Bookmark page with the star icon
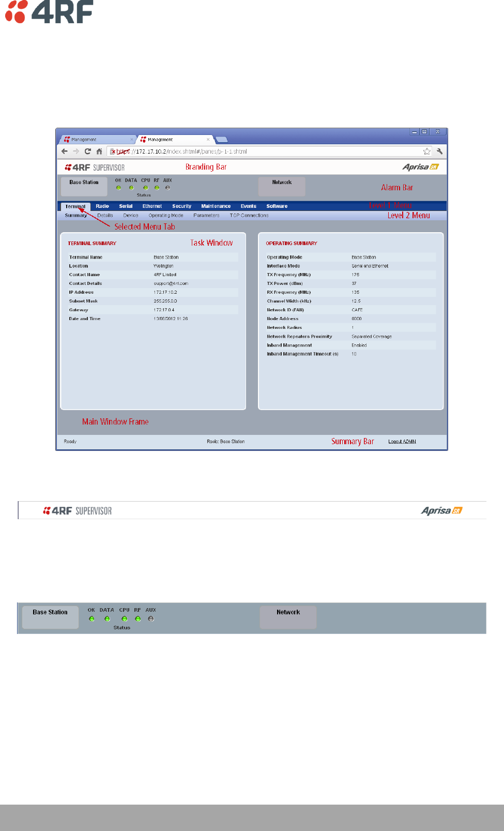 pos(426,152)
